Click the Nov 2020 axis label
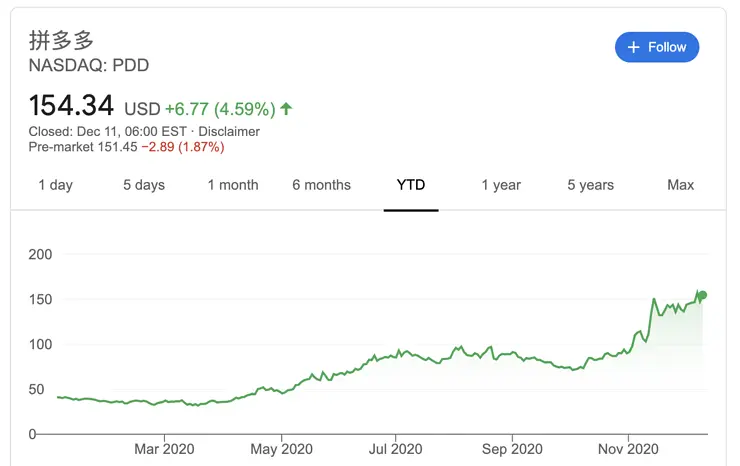 (x=629, y=449)
